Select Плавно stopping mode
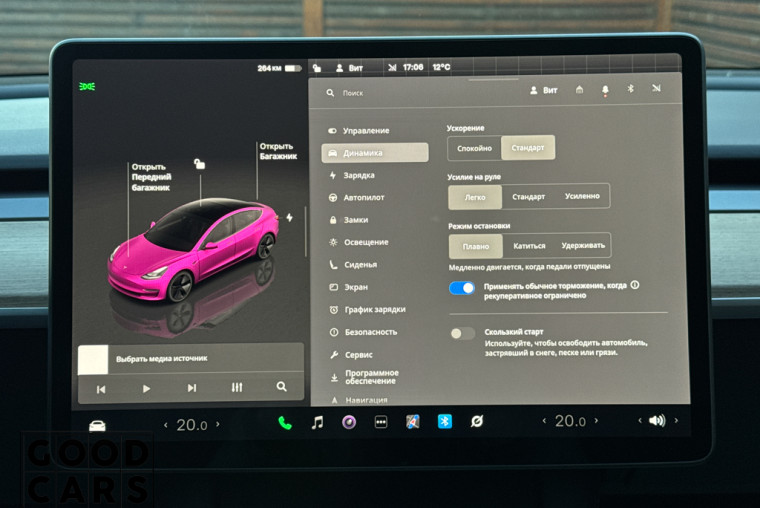Image resolution: width=760 pixels, height=508 pixels. (475, 247)
